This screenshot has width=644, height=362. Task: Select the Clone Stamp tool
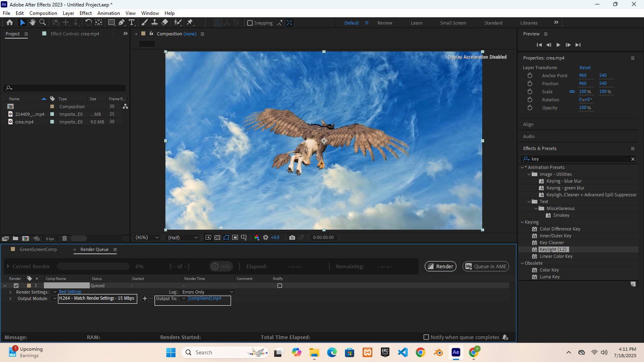pos(155,23)
